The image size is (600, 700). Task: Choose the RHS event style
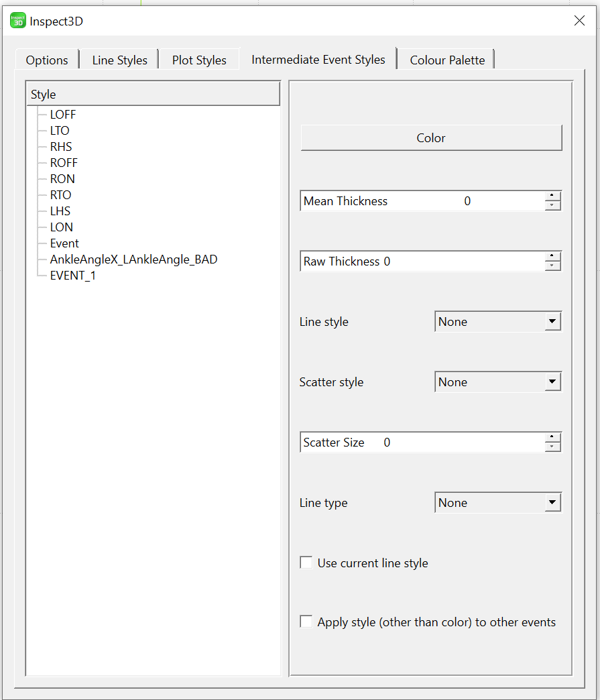coord(61,147)
